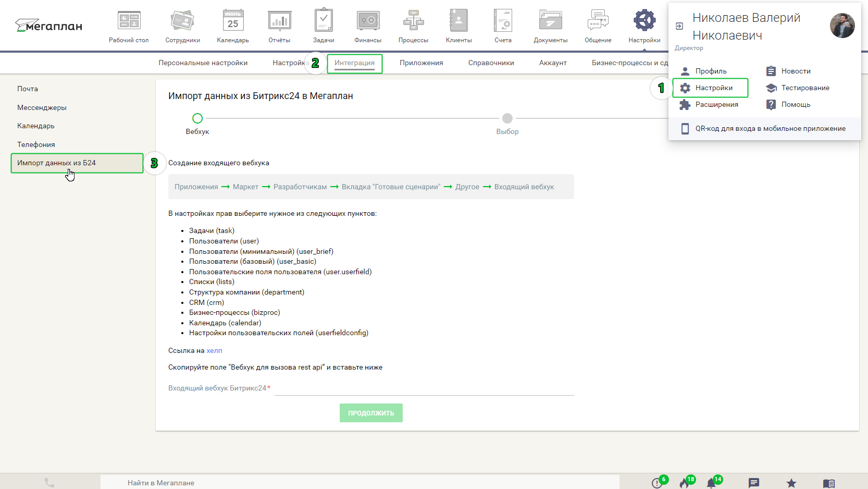Switch to Персональные настройки tab
This screenshot has width=868, height=489.
click(203, 63)
